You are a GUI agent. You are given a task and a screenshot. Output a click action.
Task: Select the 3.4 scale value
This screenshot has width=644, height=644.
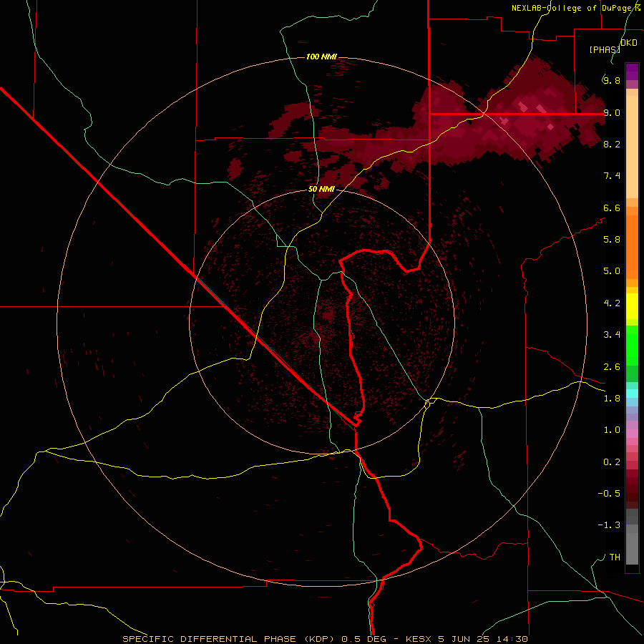pyautogui.click(x=612, y=335)
